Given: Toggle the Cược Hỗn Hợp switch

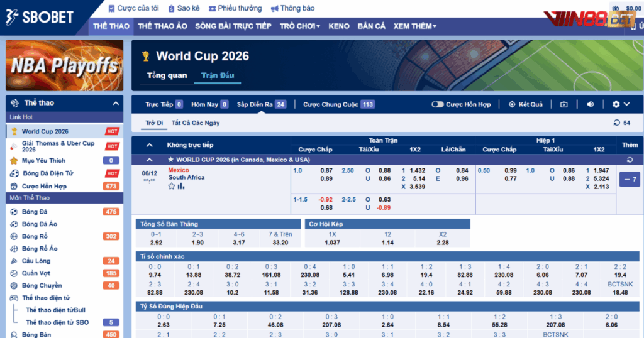Looking at the screenshot, I should 438,104.
